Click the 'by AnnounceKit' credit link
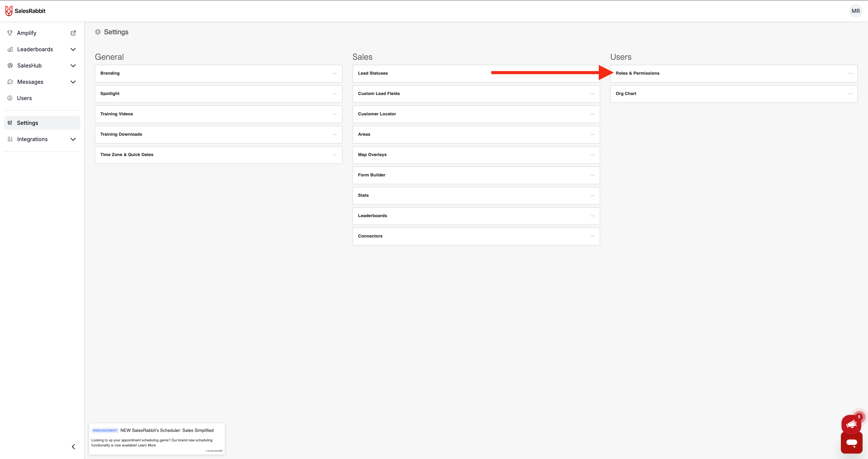Viewport: 868px width, 459px height. coord(214,451)
